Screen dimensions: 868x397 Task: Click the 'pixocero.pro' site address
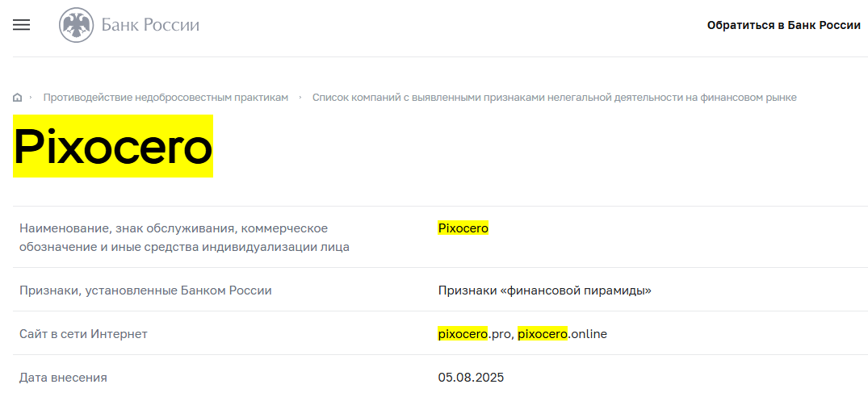click(475, 334)
